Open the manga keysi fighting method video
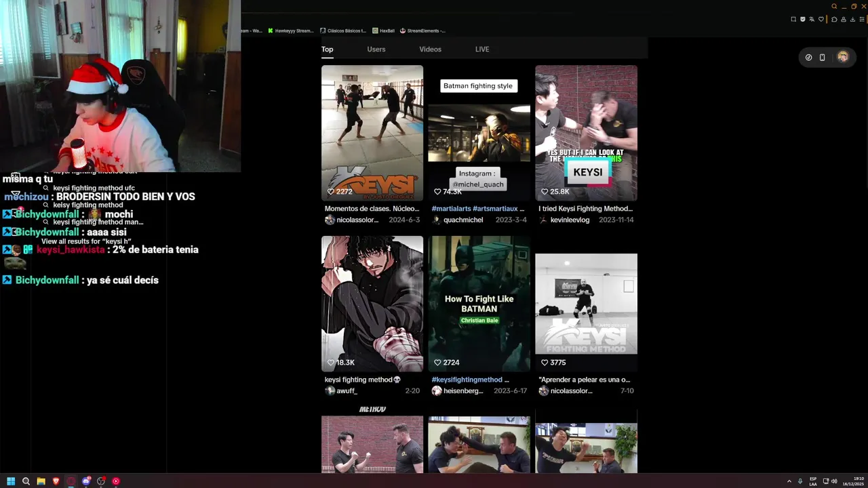868x488 pixels. [372, 304]
